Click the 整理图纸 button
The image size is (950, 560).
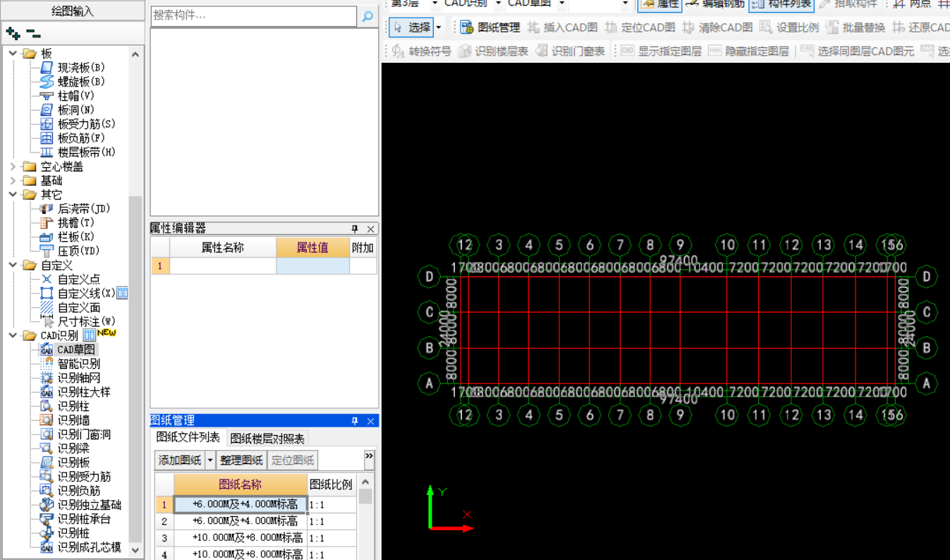point(241,461)
